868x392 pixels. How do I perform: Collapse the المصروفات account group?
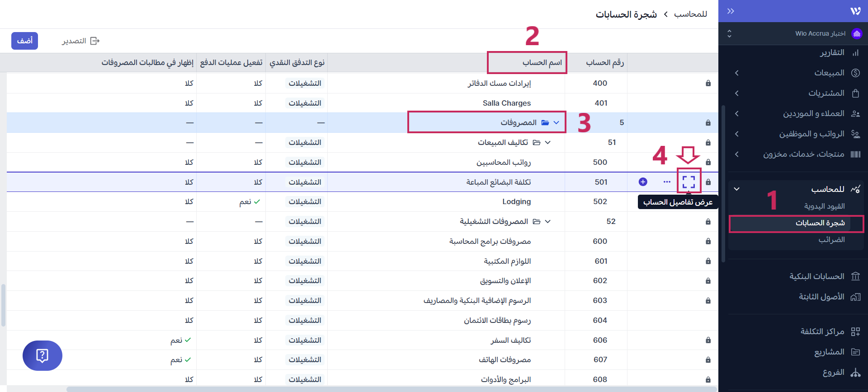(x=557, y=123)
